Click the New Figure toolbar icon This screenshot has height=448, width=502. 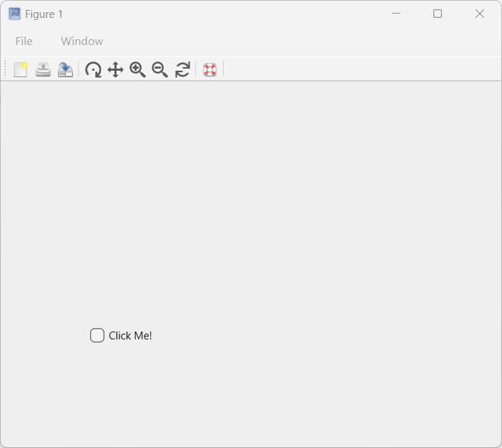(x=21, y=69)
